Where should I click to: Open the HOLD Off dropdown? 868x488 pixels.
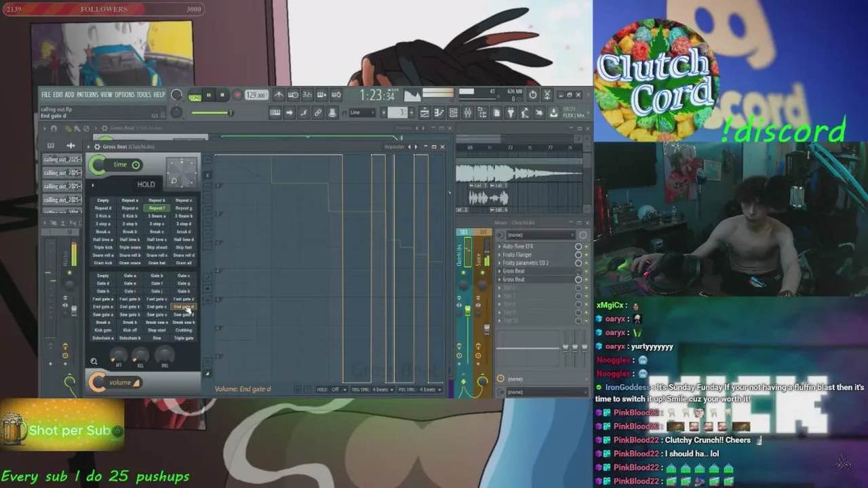pyautogui.click(x=331, y=390)
